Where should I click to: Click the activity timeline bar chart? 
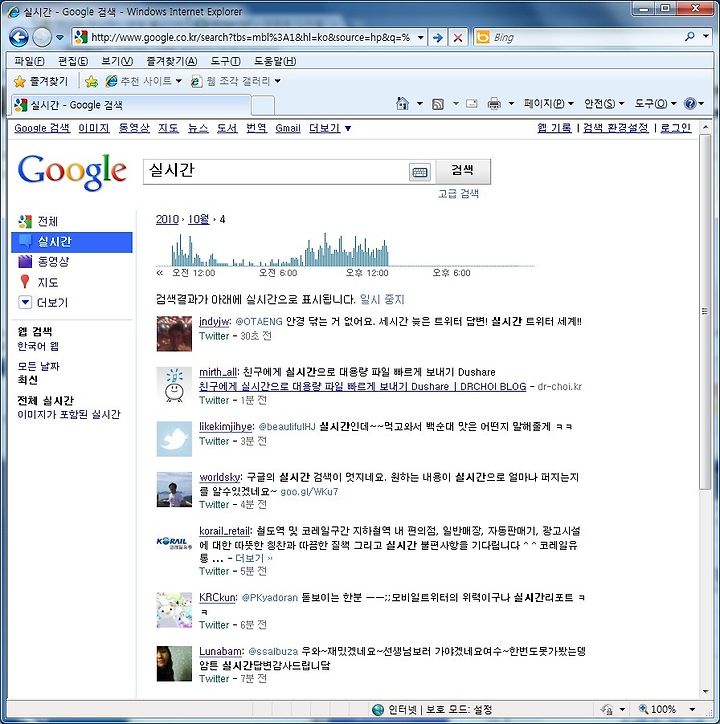click(x=345, y=250)
